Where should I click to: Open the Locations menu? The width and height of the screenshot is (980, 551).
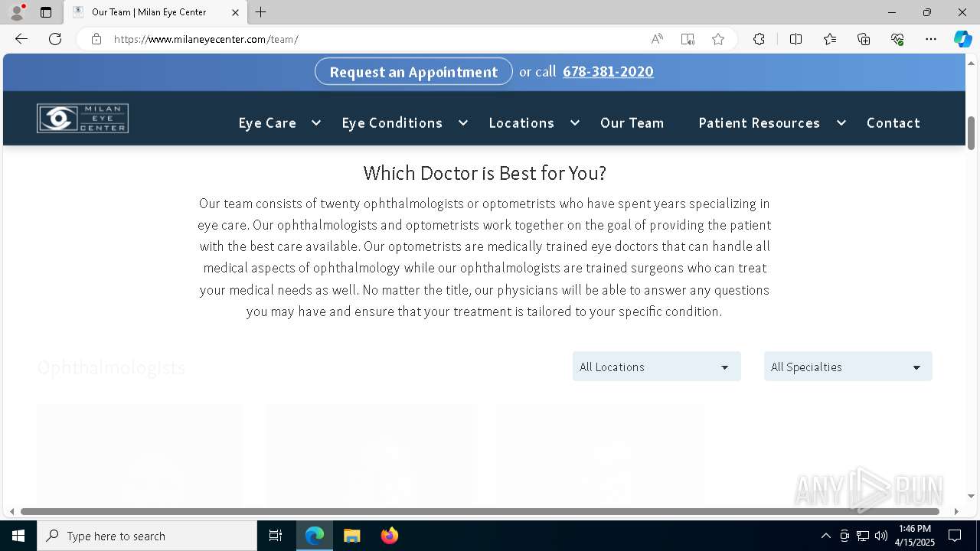coord(521,122)
